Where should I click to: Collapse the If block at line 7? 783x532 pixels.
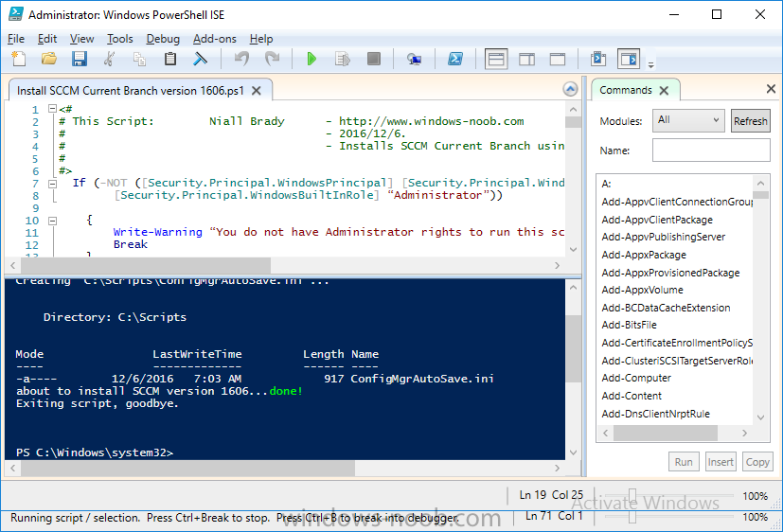(52, 184)
